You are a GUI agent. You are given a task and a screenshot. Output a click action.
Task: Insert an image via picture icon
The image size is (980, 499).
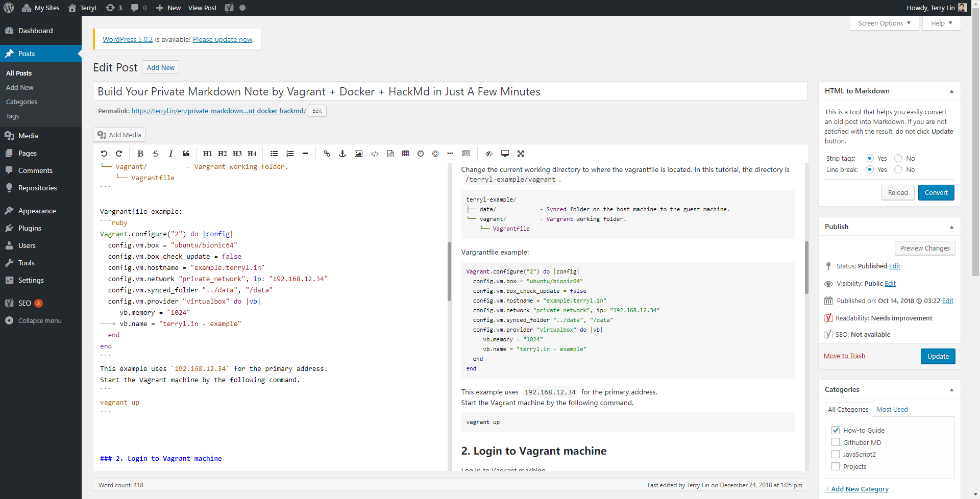pos(359,154)
